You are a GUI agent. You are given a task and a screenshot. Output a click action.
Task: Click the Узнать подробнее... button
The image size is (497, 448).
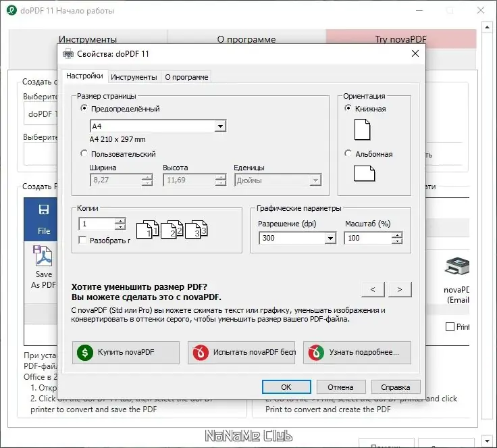click(x=357, y=353)
